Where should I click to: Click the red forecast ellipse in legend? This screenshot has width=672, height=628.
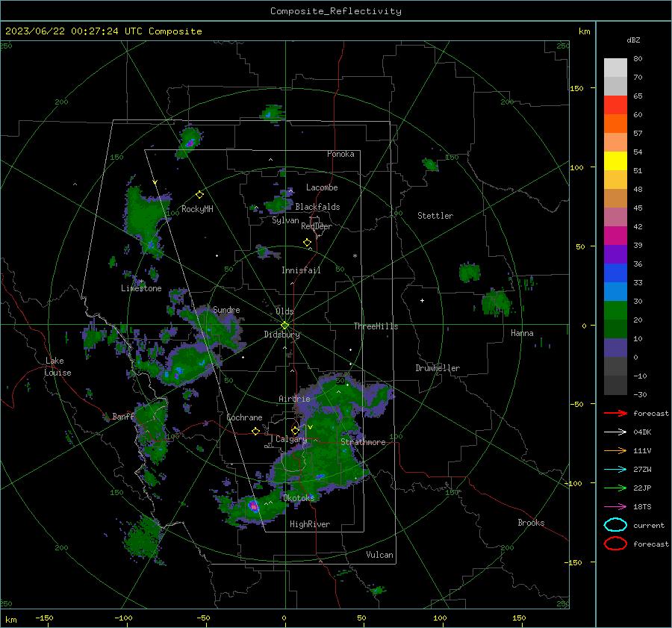point(615,544)
